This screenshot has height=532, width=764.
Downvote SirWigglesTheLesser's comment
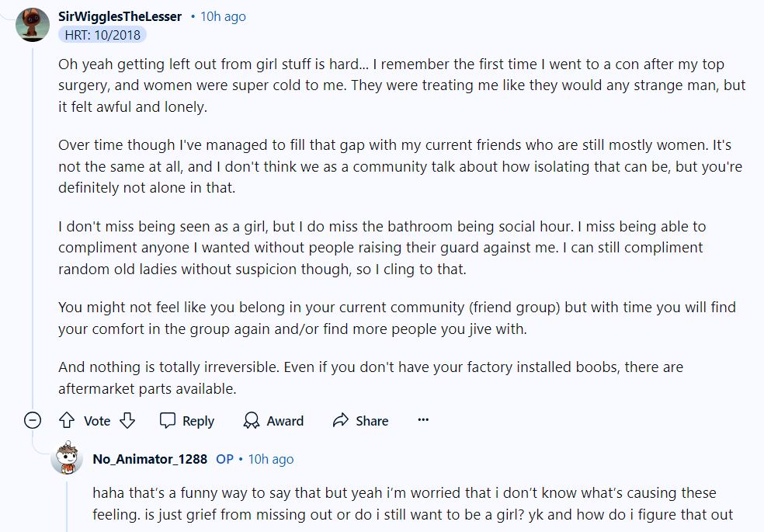[x=127, y=420]
